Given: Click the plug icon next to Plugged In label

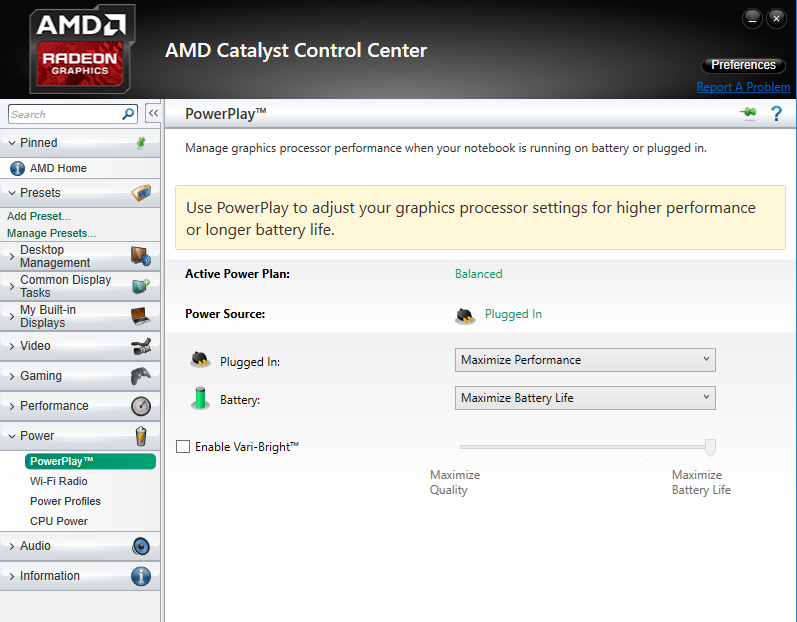Looking at the screenshot, I should [200, 359].
